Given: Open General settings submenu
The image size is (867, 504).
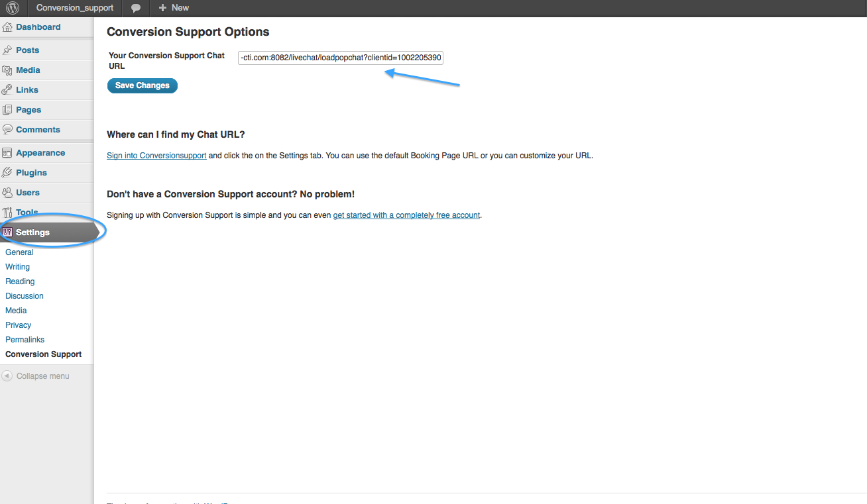Looking at the screenshot, I should point(19,252).
